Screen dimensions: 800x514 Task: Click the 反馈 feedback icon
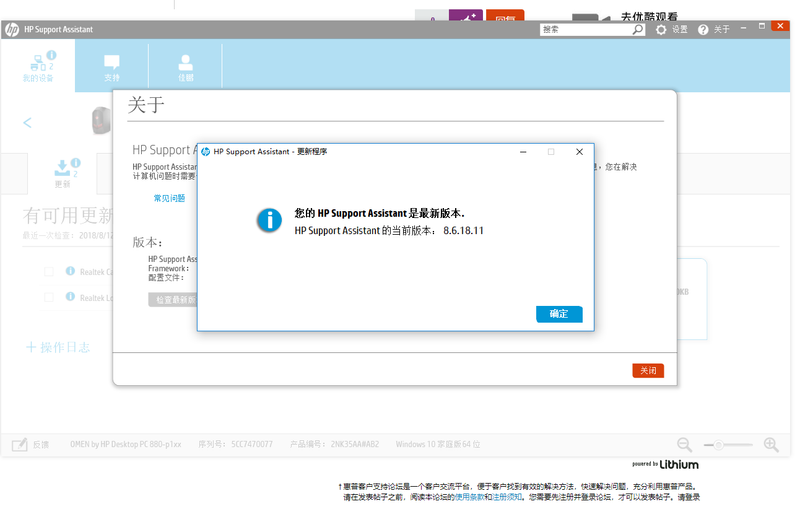20,444
